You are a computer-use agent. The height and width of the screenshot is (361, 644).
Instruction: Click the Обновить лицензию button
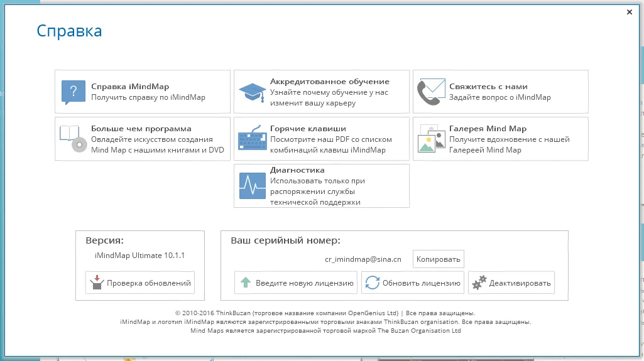pyautogui.click(x=413, y=283)
